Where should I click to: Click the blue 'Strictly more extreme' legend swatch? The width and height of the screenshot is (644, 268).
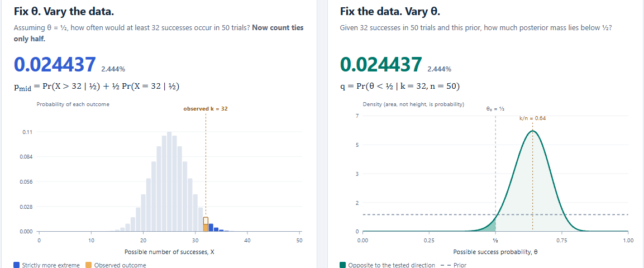tap(16, 265)
